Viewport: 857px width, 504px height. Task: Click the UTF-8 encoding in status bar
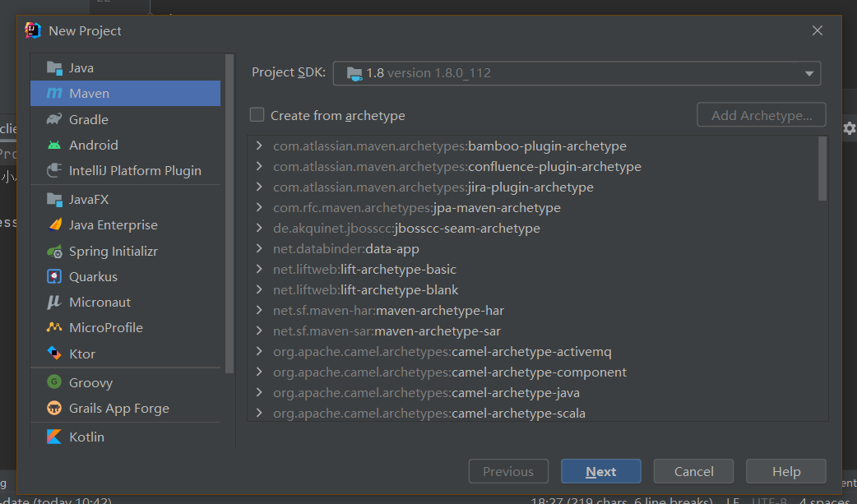pyautogui.click(x=769, y=500)
